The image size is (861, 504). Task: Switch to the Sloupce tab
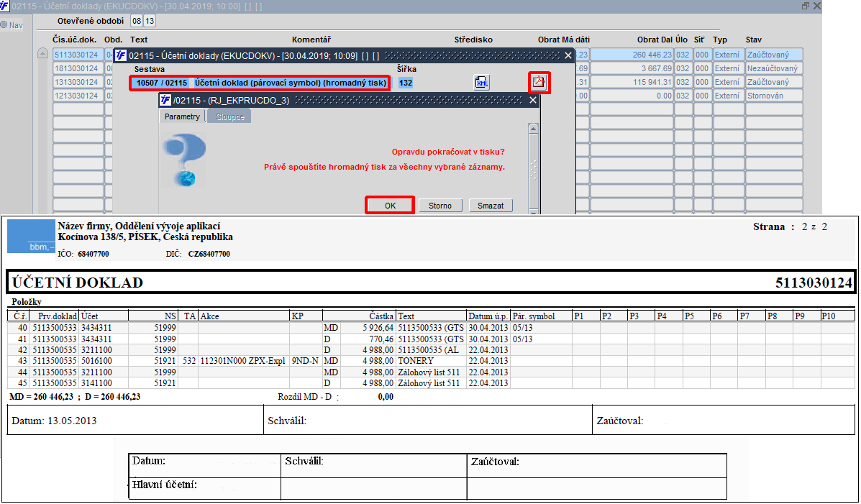point(229,116)
